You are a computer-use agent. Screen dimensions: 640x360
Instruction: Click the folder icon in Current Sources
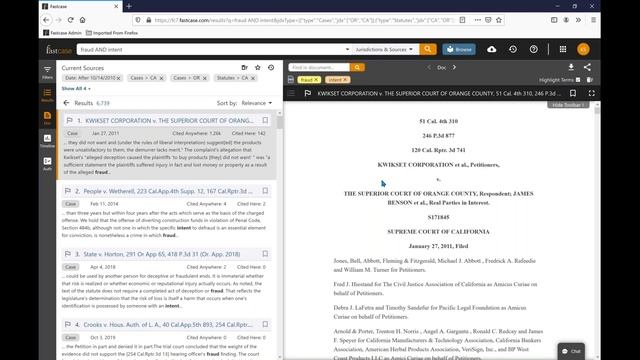[x=244, y=68]
